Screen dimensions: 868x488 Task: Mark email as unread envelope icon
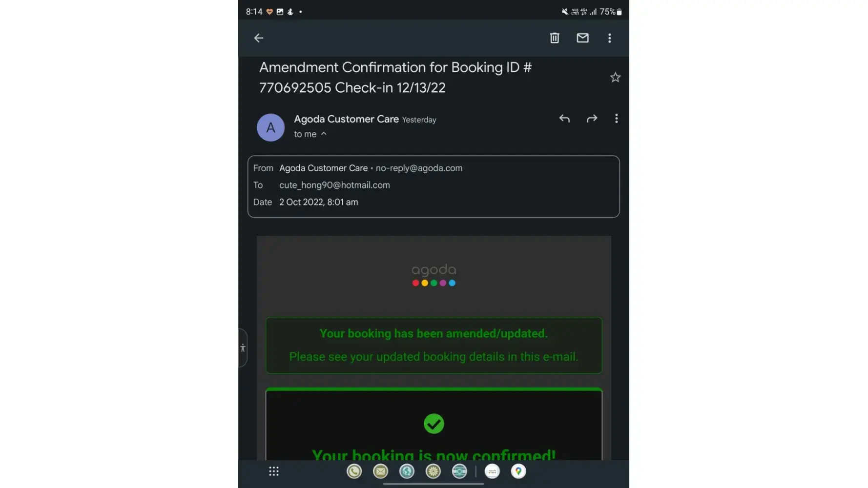[582, 38]
